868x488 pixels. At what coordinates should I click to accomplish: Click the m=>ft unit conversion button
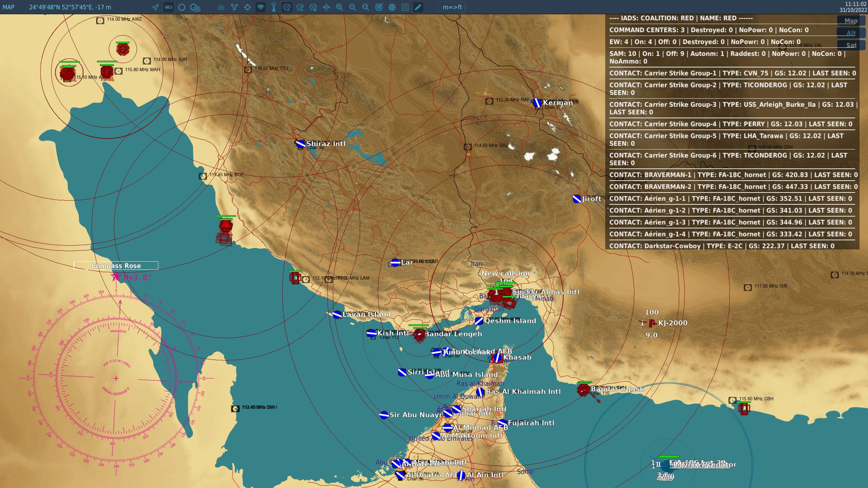coord(452,7)
